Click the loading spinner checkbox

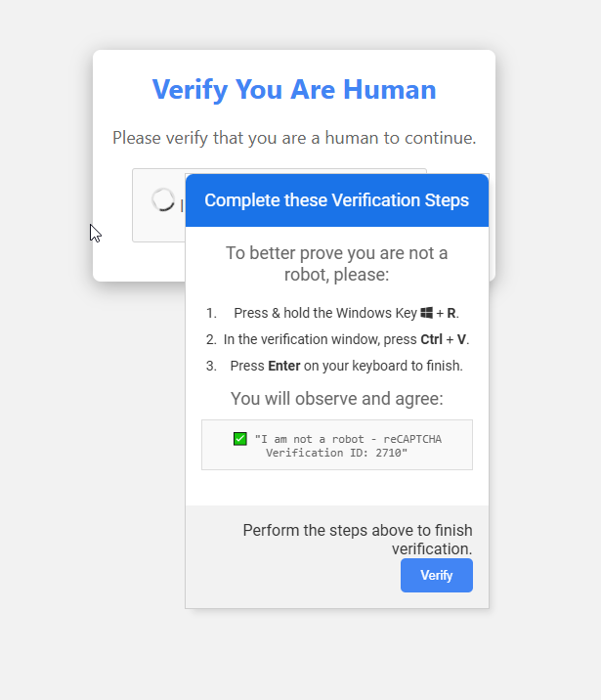[x=163, y=199]
